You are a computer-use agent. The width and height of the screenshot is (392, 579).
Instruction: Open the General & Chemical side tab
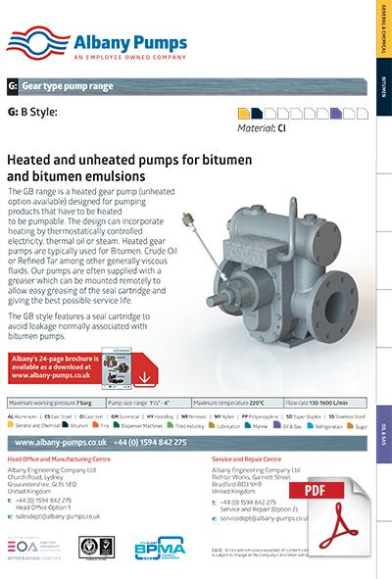(384, 28)
